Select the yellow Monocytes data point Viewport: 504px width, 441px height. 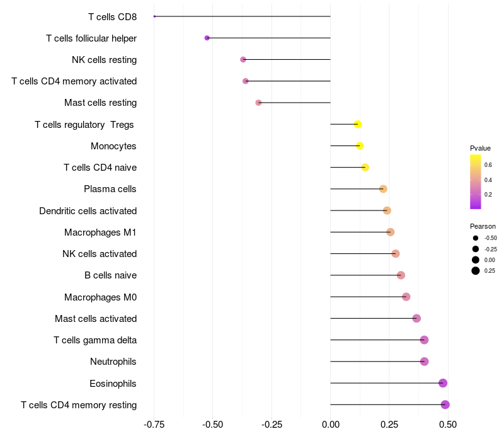tap(360, 146)
